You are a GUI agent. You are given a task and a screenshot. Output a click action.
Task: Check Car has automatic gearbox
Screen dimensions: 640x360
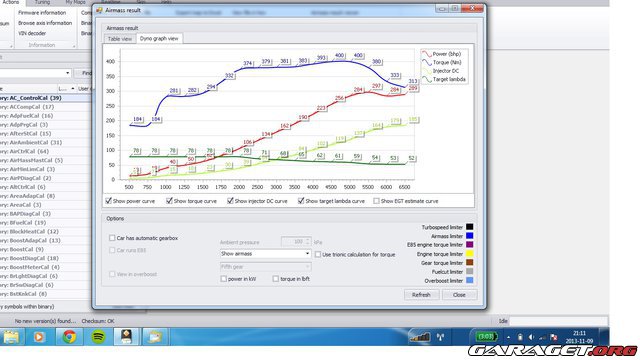pos(112,238)
